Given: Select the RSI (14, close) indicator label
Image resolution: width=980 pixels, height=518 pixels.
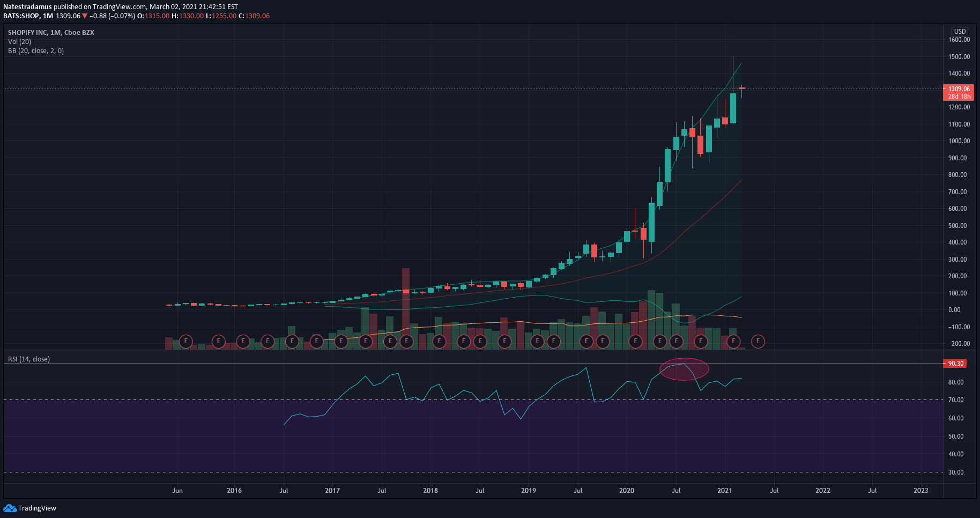Looking at the screenshot, I should click(29, 359).
